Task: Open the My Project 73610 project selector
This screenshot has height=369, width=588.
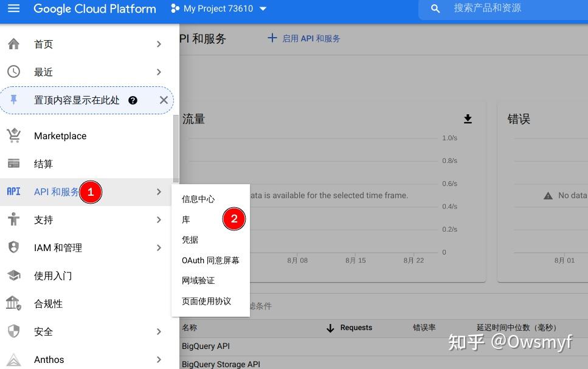Action: [219, 9]
